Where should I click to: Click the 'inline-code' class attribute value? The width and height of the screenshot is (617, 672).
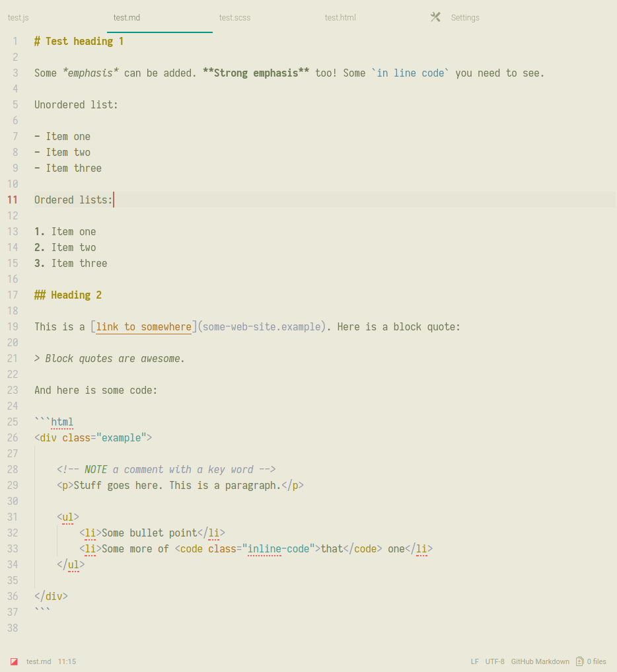[279, 548]
